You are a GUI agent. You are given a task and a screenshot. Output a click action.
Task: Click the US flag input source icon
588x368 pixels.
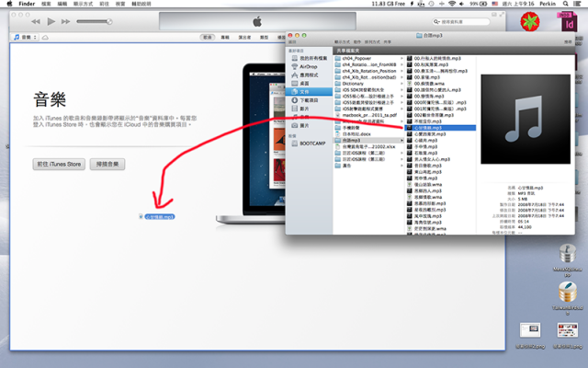tap(495, 4)
